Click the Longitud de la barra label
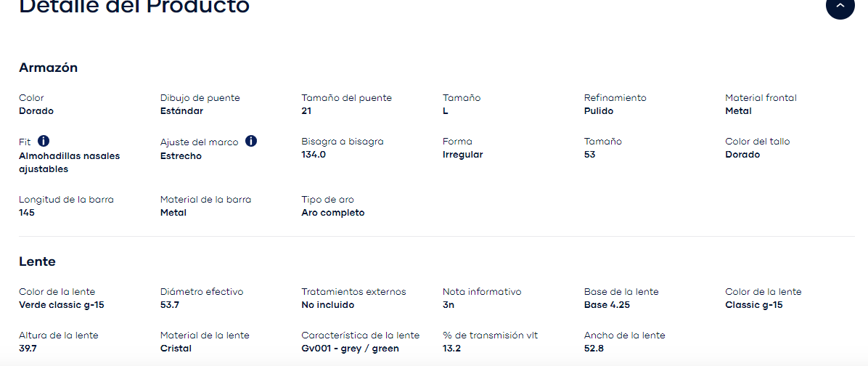Screen dimensions: 868x366 [x=66, y=200]
